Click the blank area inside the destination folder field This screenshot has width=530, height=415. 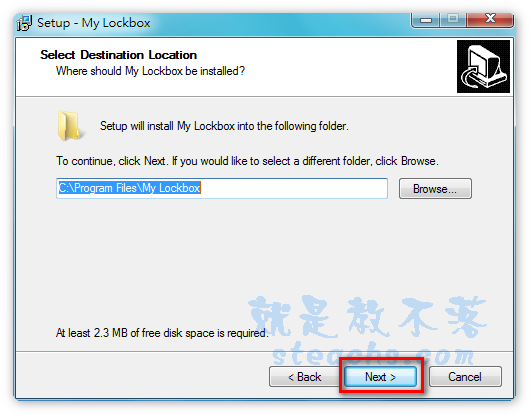[x=294, y=188]
